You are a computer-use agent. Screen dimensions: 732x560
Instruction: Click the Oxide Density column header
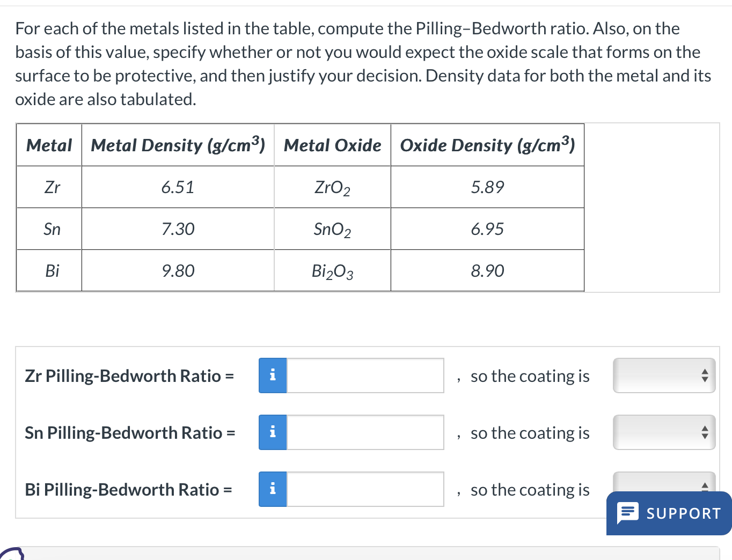(x=487, y=145)
